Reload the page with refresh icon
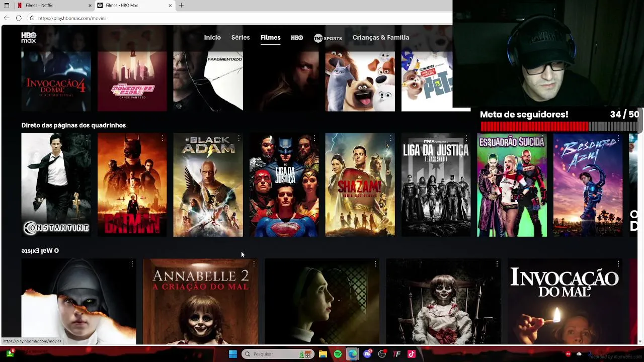Viewport: 644px width, 362px height. [x=19, y=18]
